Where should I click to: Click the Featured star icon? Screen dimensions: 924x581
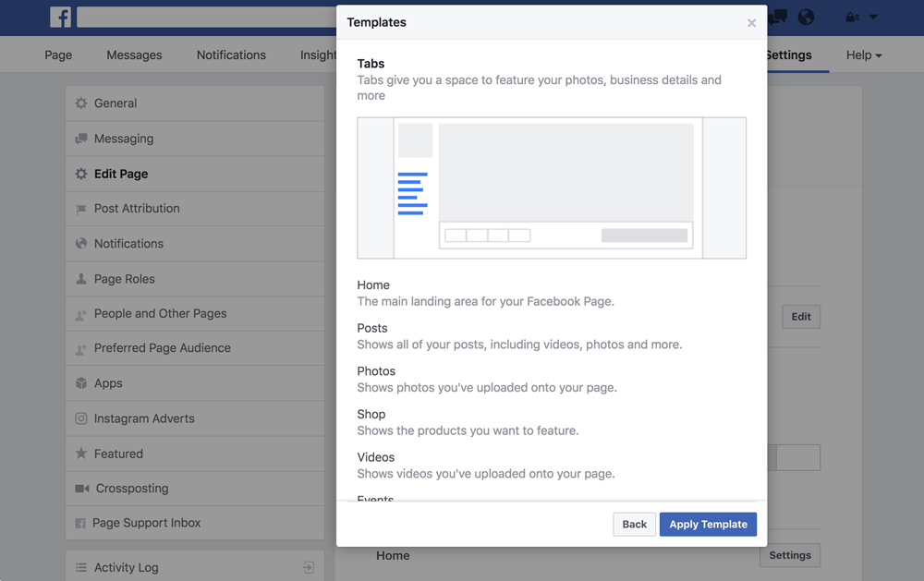[81, 454]
